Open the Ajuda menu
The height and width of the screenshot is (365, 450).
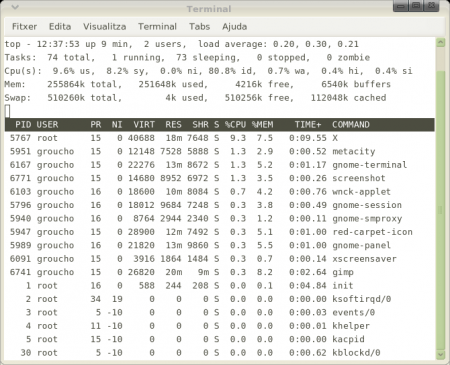click(x=234, y=27)
